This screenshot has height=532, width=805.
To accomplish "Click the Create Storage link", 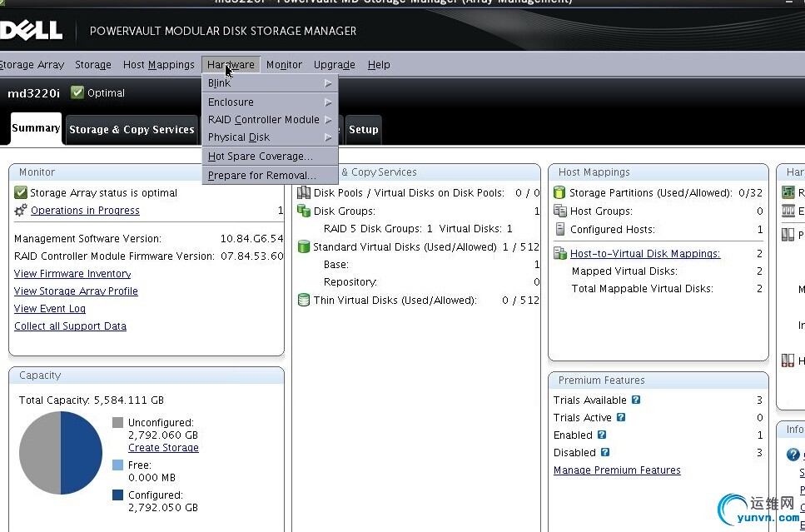I will [x=163, y=448].
